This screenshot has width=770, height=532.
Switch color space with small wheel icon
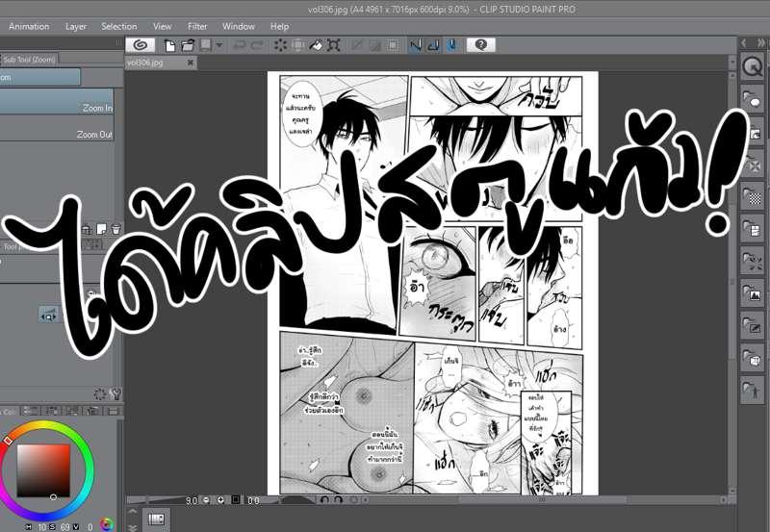107,524
